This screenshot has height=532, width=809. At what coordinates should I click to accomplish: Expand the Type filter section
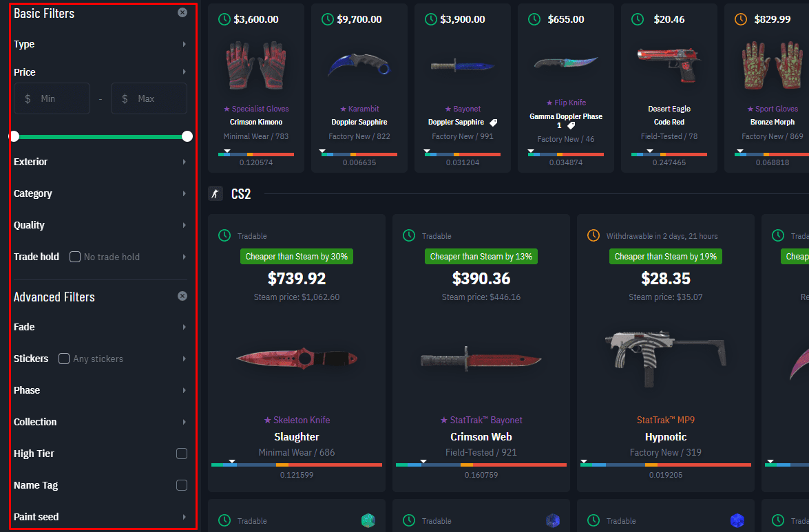100,44
